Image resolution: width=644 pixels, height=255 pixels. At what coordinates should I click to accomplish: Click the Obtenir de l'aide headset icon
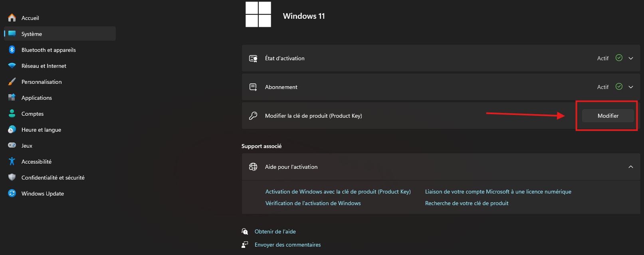[245, 231]
